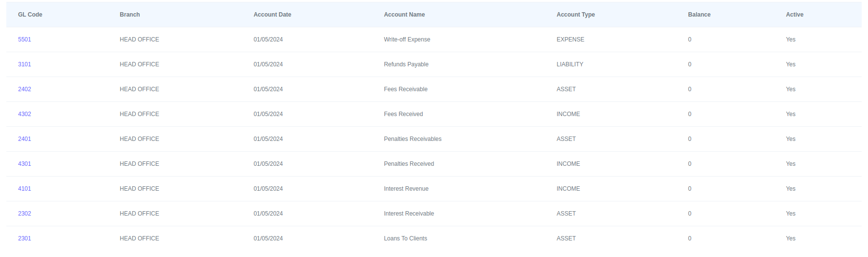Open GL code 5501 link
The image size is (868, 257).
pyautogui.click(x=24, y=40)
